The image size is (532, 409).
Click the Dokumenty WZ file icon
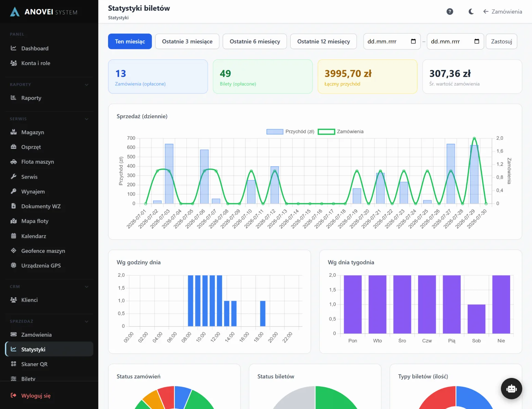(14, 206)
